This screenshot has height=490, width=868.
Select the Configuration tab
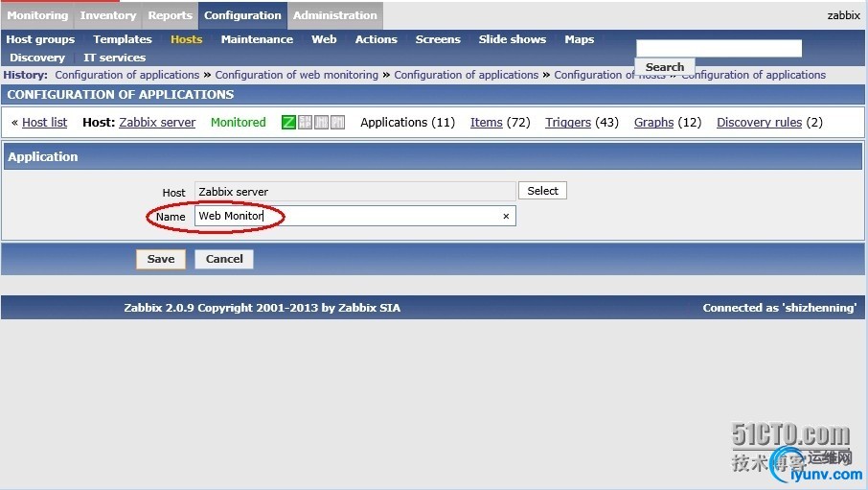242,15
